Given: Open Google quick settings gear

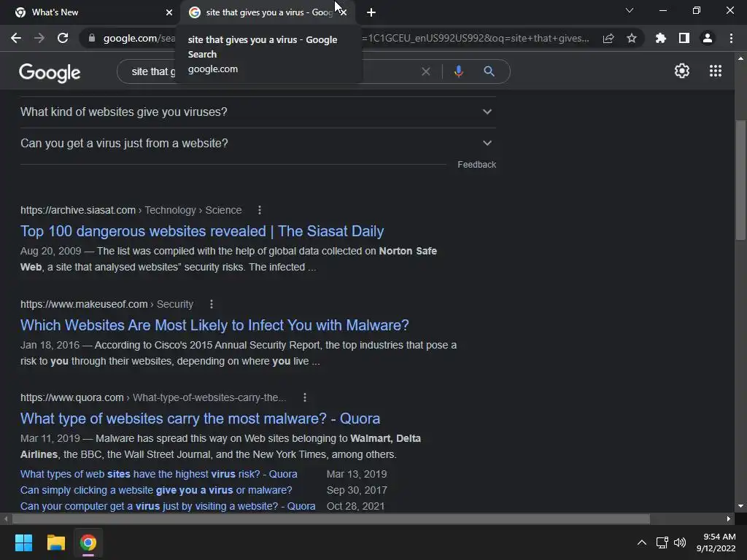Looking at the screenshot, I should tap(682, 71).
